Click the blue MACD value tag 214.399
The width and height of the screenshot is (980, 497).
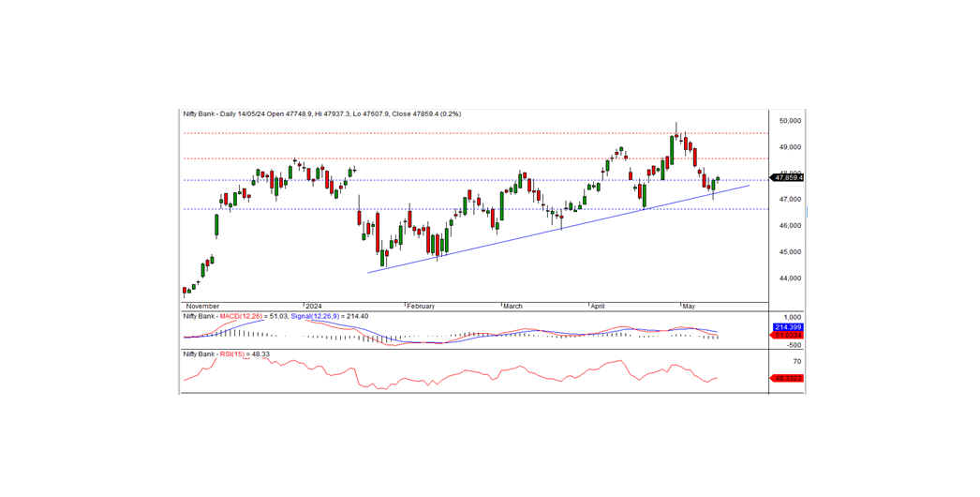(788, 327)
